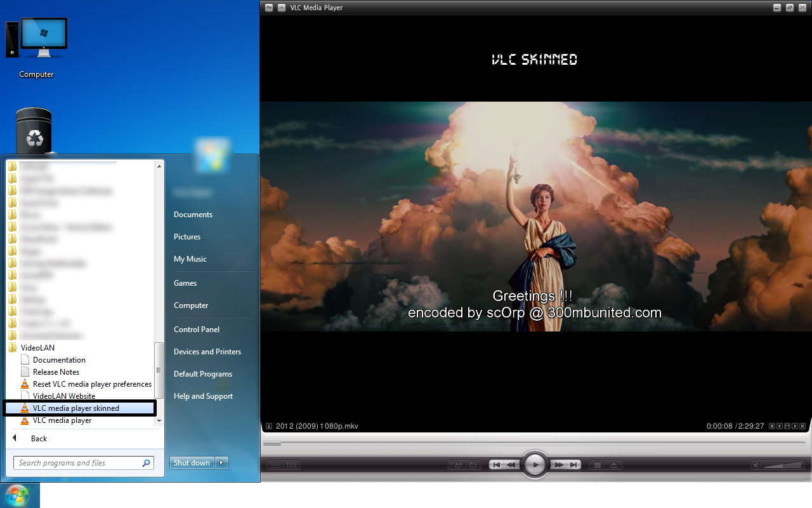Launch VLC media player skinned entry

76,408
